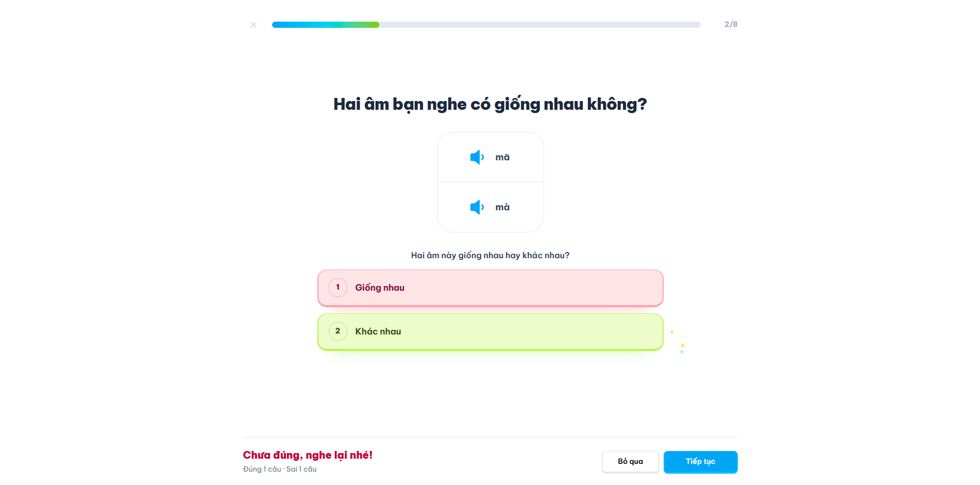
Task: Click the "mà" syllable label
Action: click(x=502, y=207)
